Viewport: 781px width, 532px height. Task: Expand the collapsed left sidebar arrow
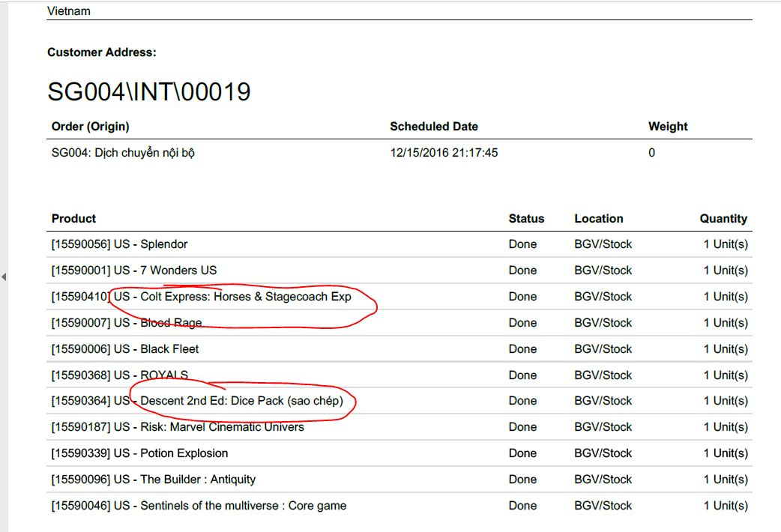[x=4, y=276]
